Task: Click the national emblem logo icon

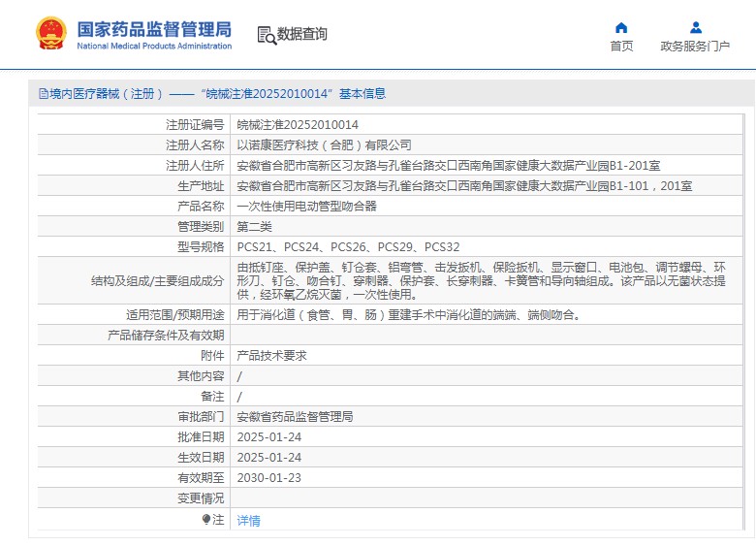Action: click(51, 34)
